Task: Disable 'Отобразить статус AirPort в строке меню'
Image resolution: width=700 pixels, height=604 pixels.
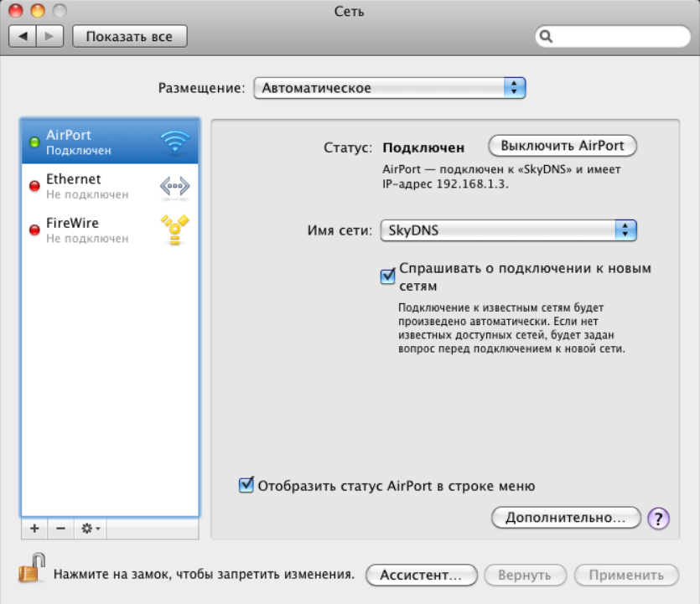Action: [x=246, y=485]
